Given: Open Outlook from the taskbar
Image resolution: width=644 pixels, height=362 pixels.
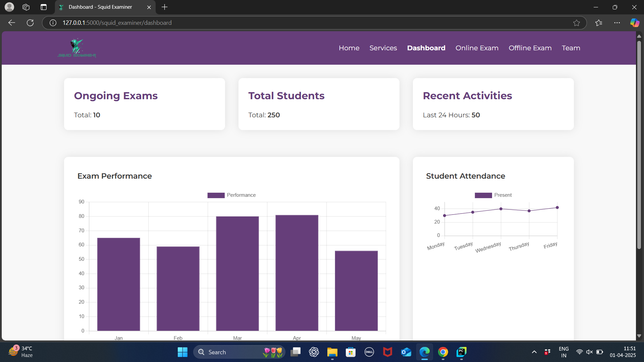Looking at the screenshot, I should pyautogui.click(x=406, y=352).
